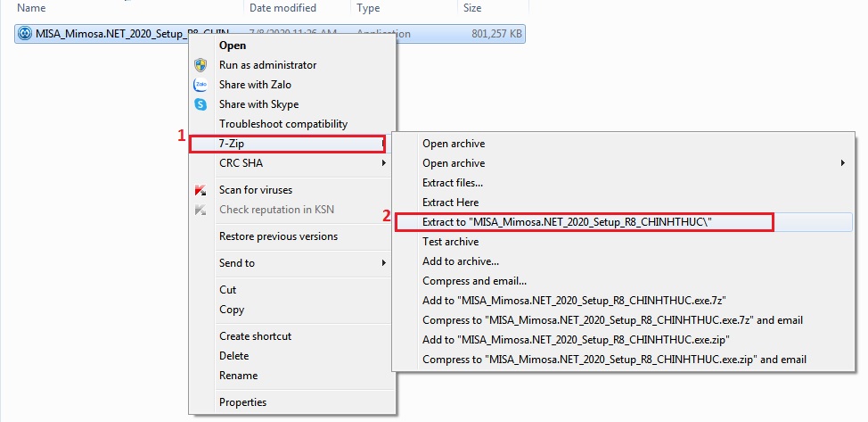Viewport: 868px width, 422px height.
Task: Select Scan for viruses
Action: pos(256,190)
